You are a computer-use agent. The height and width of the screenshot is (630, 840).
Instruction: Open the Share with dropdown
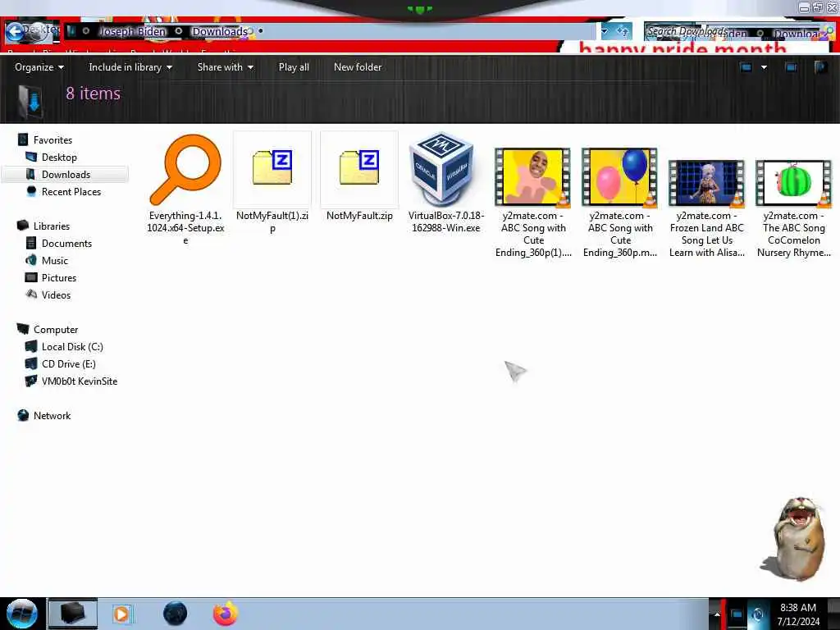pyautogui.click(x=225, y=67)
